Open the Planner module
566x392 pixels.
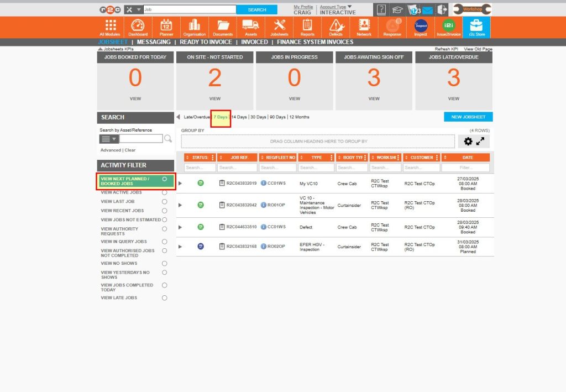[166, 27]
